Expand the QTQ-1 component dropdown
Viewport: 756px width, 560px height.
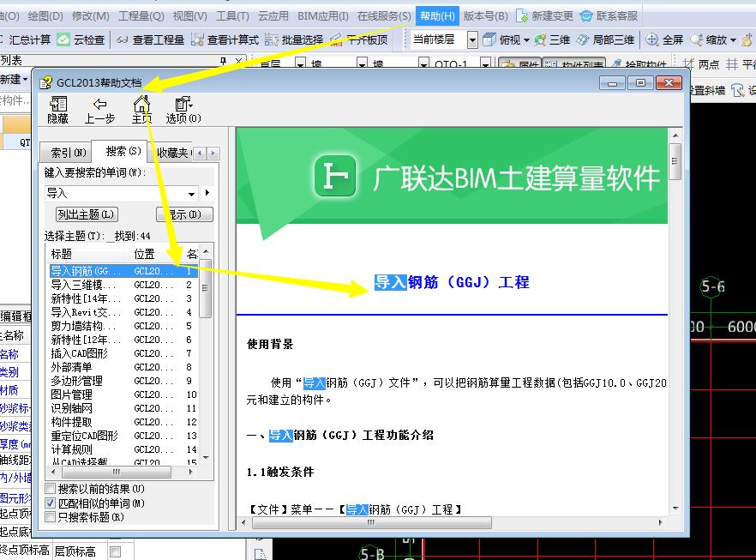point(485,63)
